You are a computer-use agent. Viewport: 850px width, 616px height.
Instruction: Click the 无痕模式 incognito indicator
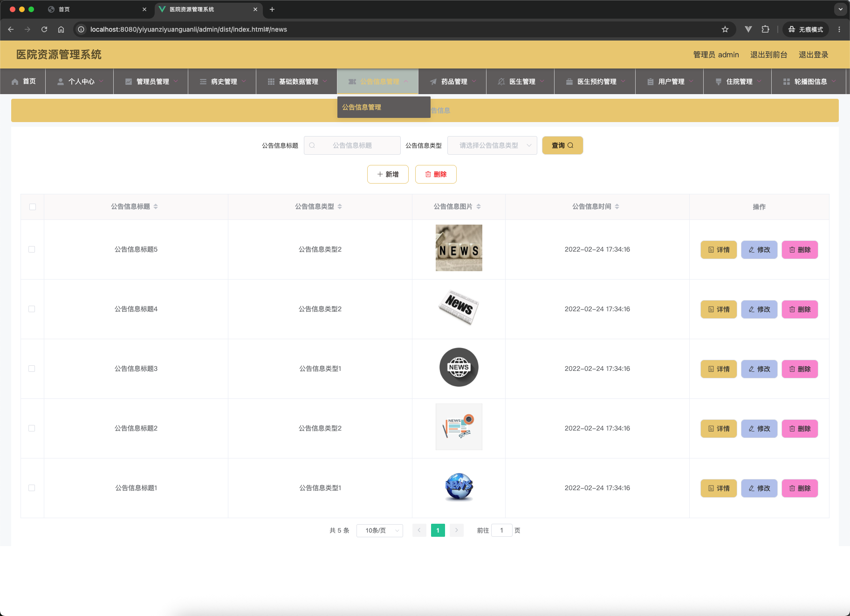click(x=806, y=29)
